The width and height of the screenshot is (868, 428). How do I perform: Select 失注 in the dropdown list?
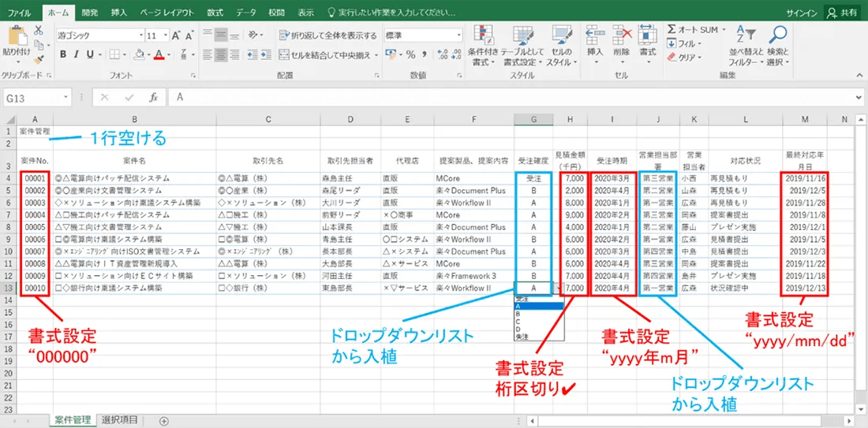click(539, 337)
